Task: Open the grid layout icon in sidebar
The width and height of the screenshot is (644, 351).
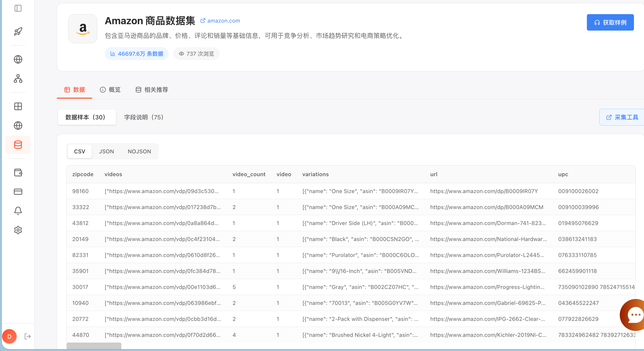Action: pyautogui.click(x=18, y=106)
